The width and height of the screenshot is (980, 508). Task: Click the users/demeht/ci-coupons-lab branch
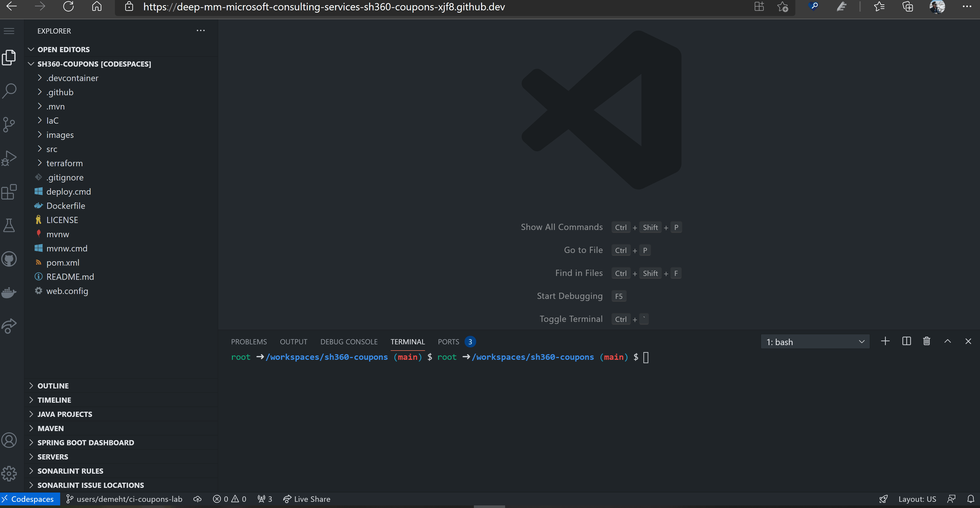click(124, 499)
